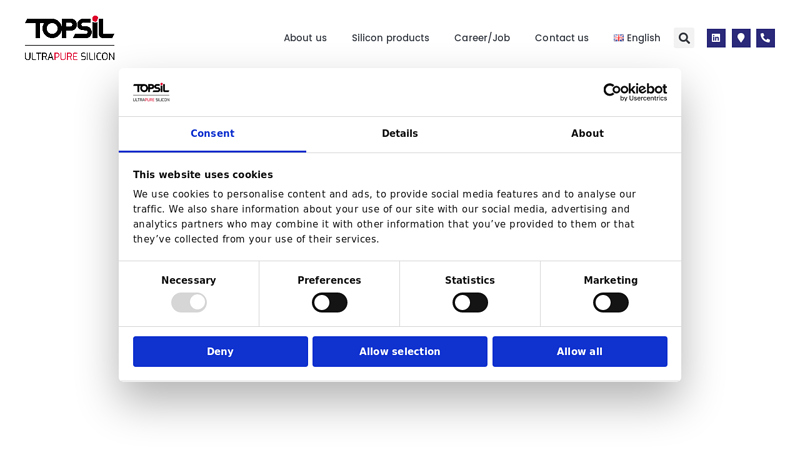
Task: Click the Topsil logo in header
Action: [x=70, y=38]
